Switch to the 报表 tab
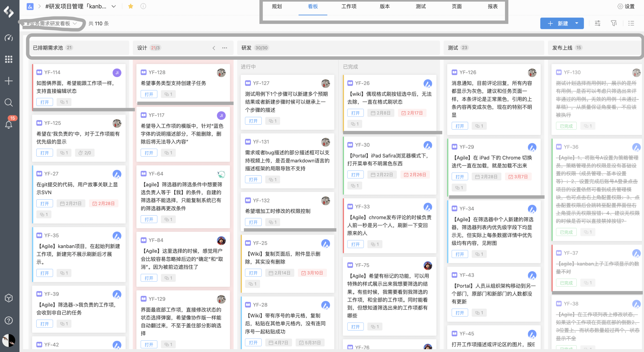644x352 pixels. coord(493,6)
